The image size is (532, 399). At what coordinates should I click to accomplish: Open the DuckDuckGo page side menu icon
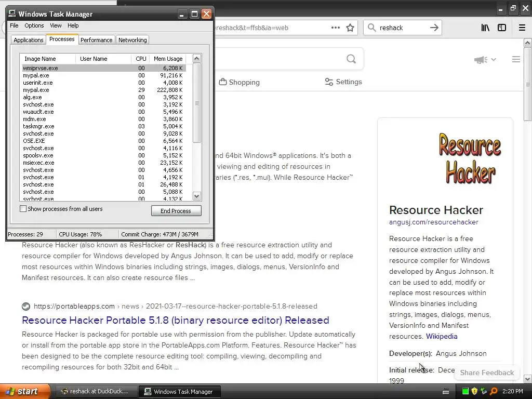point(516,59)
